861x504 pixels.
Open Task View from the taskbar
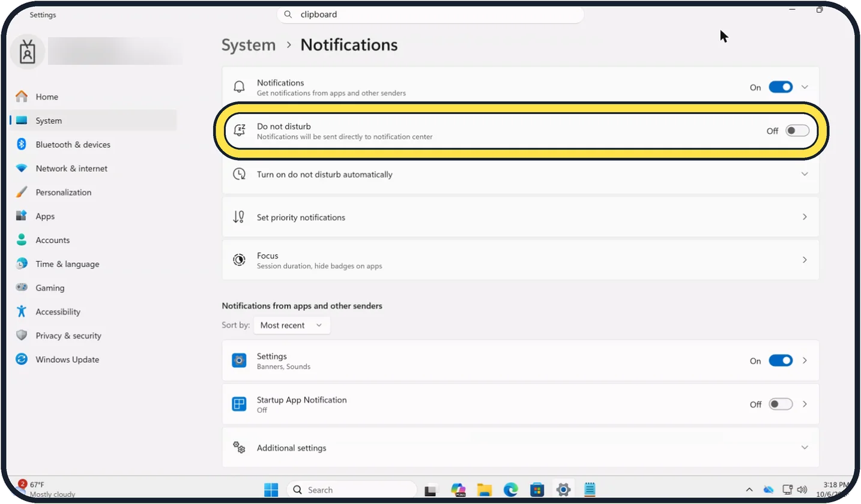click(x=431, y=490)
